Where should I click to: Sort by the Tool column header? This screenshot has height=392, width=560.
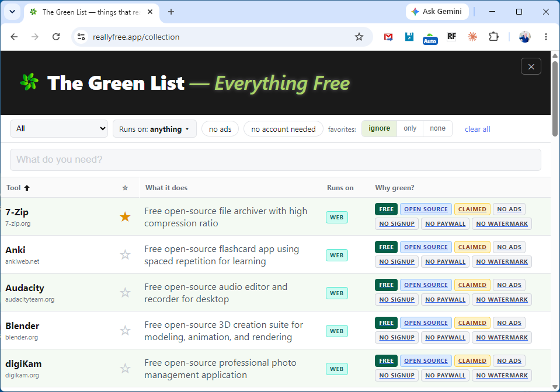(x=18, y=188)
